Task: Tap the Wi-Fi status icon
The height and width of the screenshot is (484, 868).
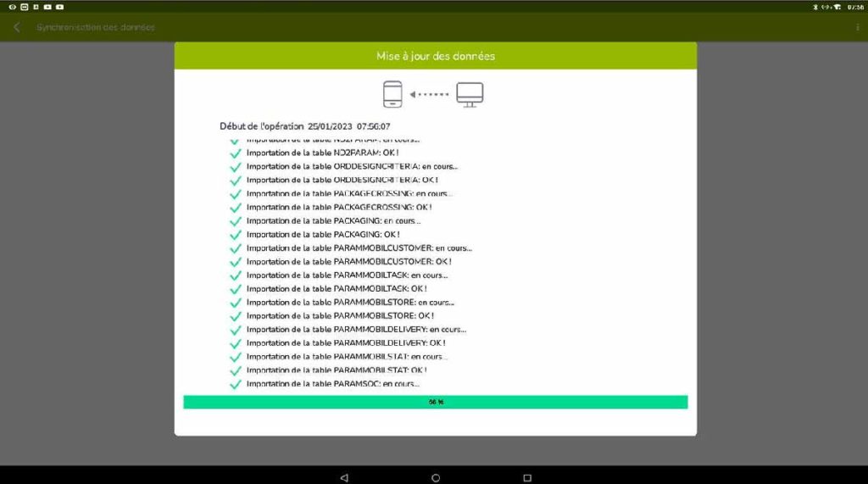Action: coord(837,7)
